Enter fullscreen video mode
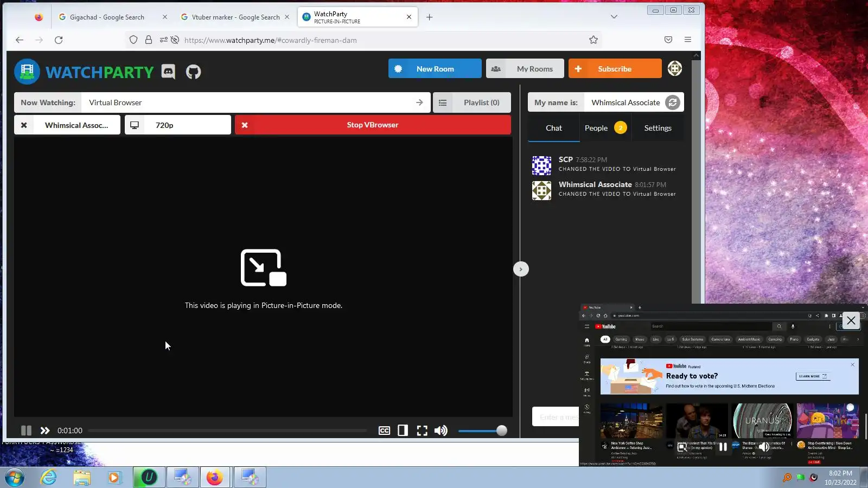The image size is (868, 488). click(x=422, y=431)
